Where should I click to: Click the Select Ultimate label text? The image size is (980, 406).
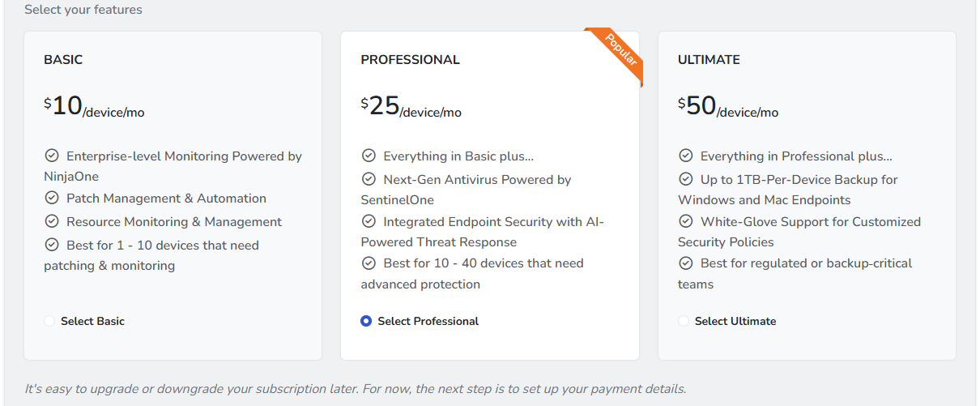click(735, 321)
